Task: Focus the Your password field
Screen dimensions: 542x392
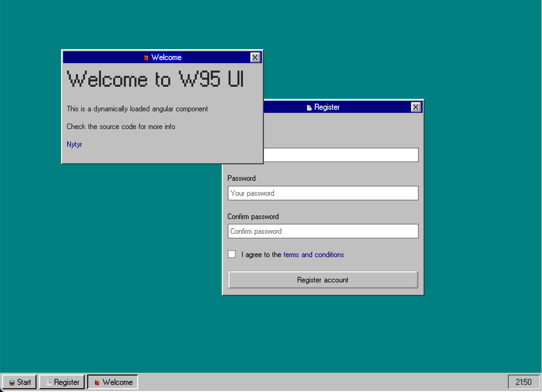Action: [x=323, y=193]
